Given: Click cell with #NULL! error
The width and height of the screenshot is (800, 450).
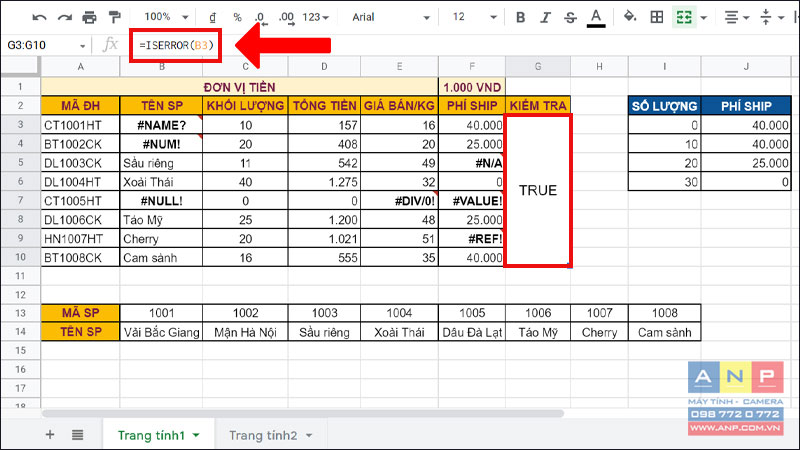Looking at the screenshot, I should [x=161, y=201].
